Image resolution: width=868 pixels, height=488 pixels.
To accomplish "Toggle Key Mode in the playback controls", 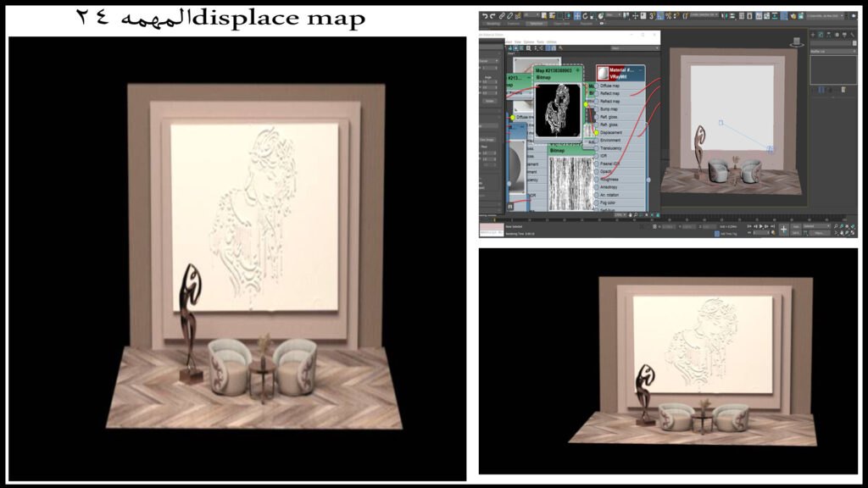I will (749, 232).
